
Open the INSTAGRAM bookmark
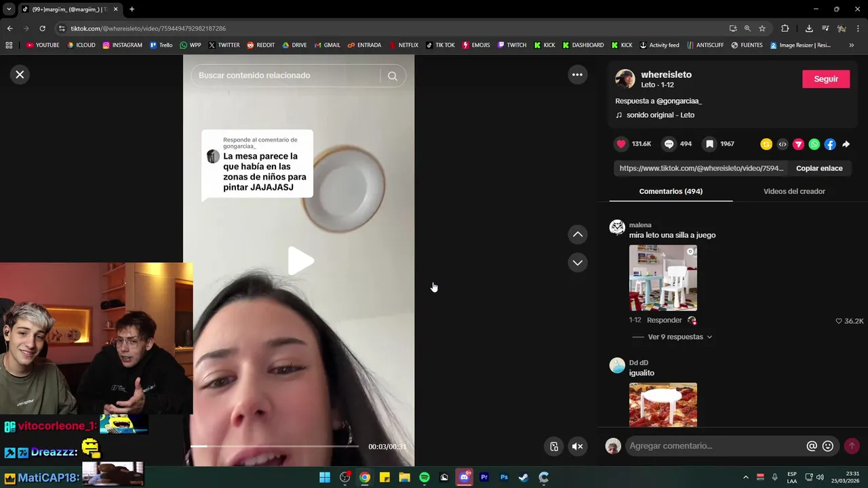pos(123,45)
